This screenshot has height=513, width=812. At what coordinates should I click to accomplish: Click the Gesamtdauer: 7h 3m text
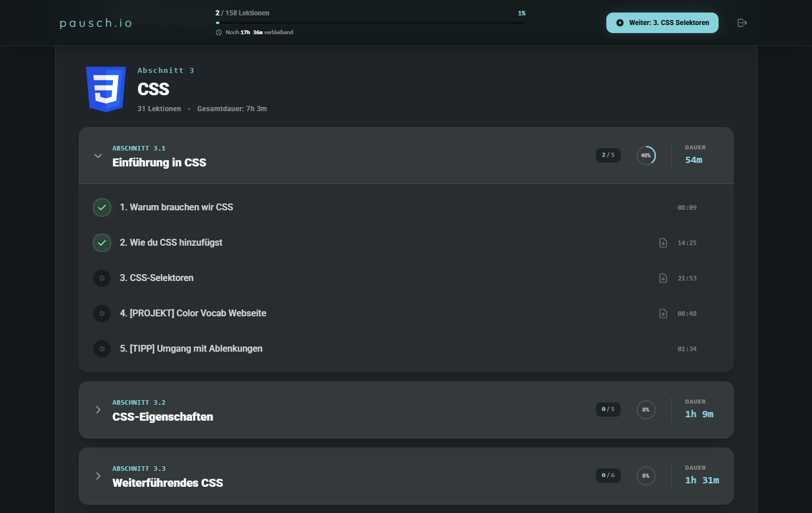[232, 109]
